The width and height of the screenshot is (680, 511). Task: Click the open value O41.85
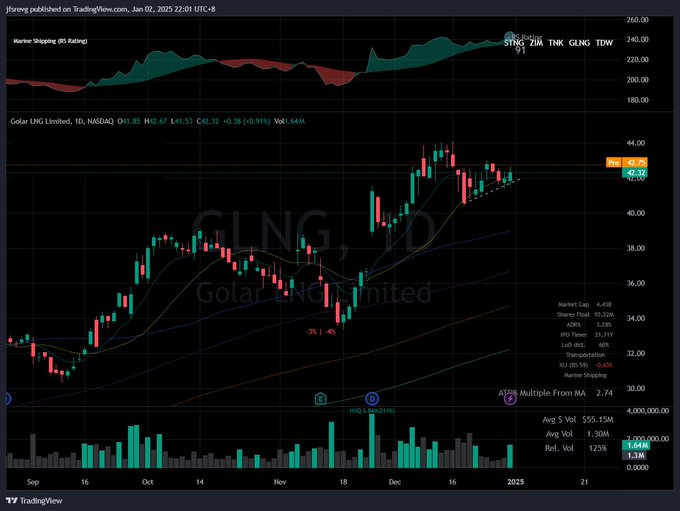(129, 121)
